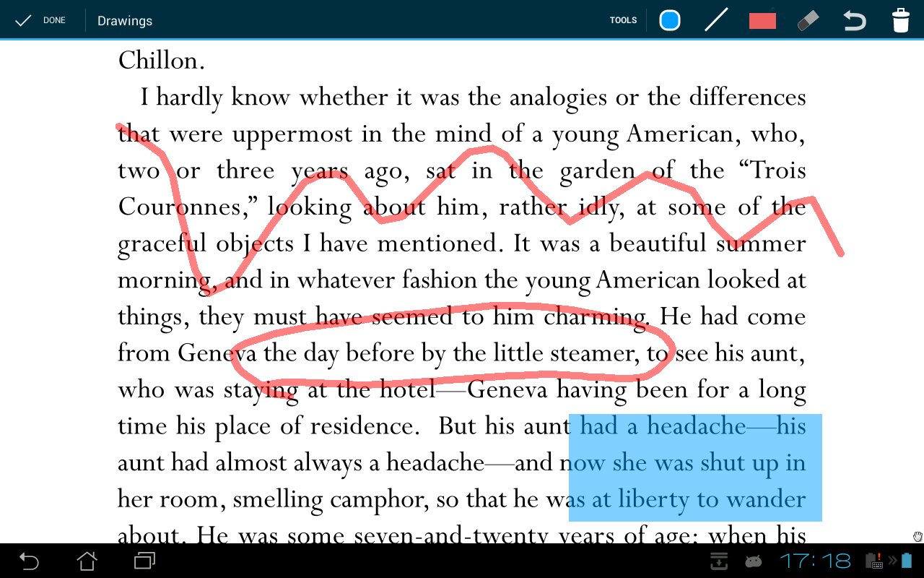Open the recent apps button

pos(144,561)
